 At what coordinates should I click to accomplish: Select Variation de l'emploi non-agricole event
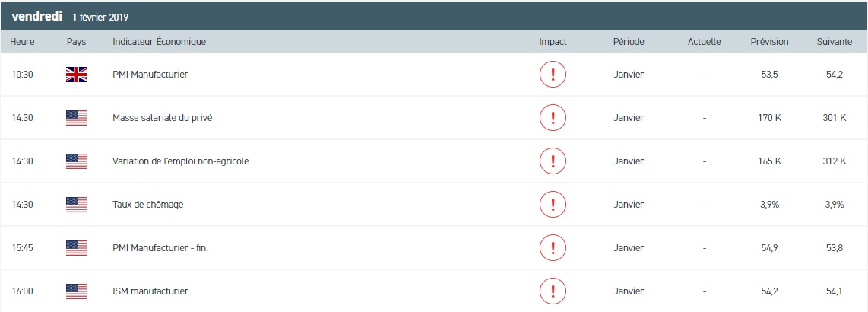click(180, 161)
